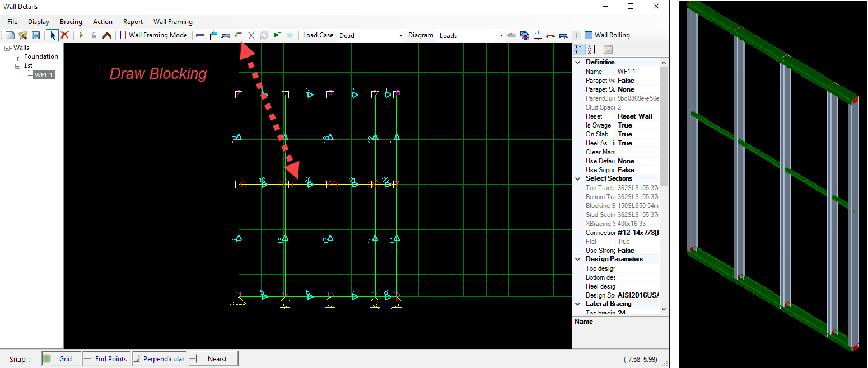868x368 pixels.
Task: Click the brown roof chevron icon
Action: coord(106,35)
